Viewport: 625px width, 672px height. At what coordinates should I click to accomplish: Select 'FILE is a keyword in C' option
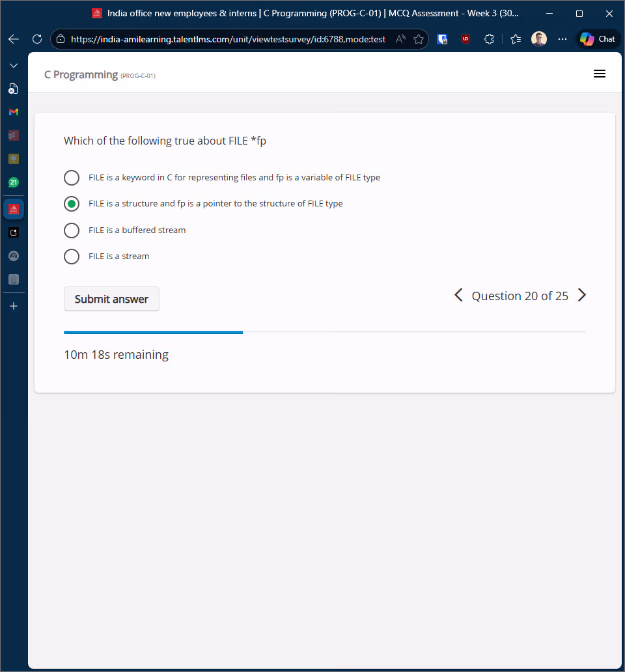(72, 178)
